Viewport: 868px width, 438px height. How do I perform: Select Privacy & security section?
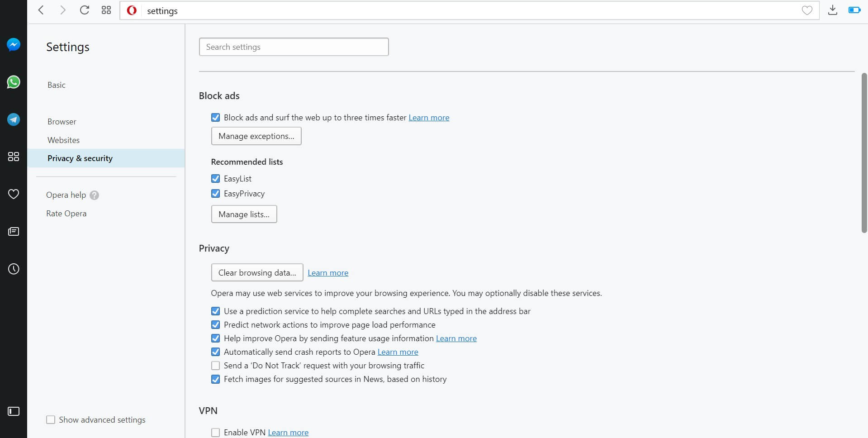(106, 158)
